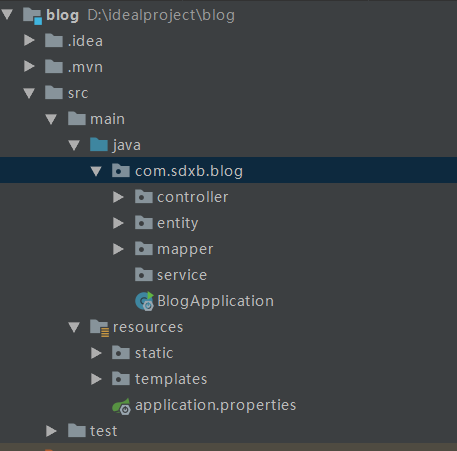Collapse the resources folder arrow
Screen dimensions: 457x451
(74, 327)
